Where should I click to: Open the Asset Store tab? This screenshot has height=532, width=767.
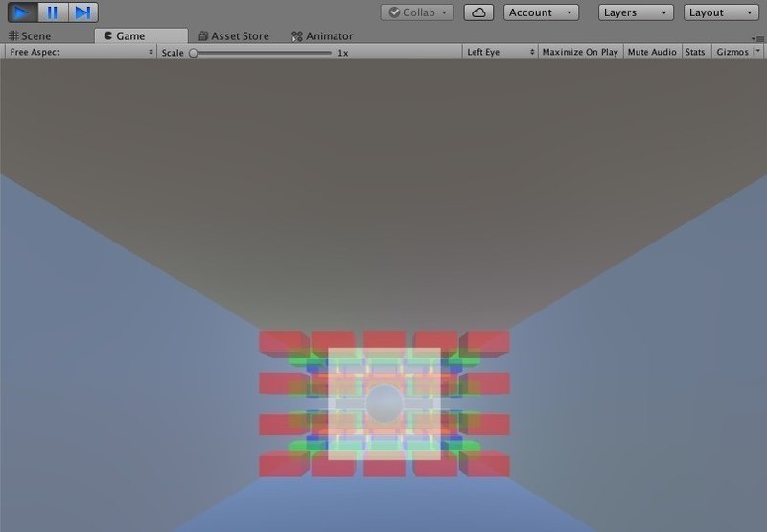click(234, 36)
